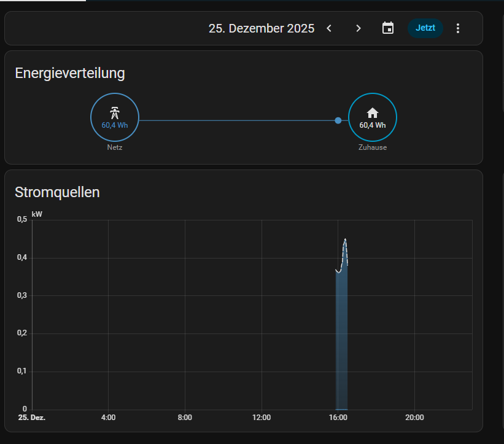Screen dimensions: 504x444
Task: Click the date text 25. Dezember 2025
Action: pos(262,28)
